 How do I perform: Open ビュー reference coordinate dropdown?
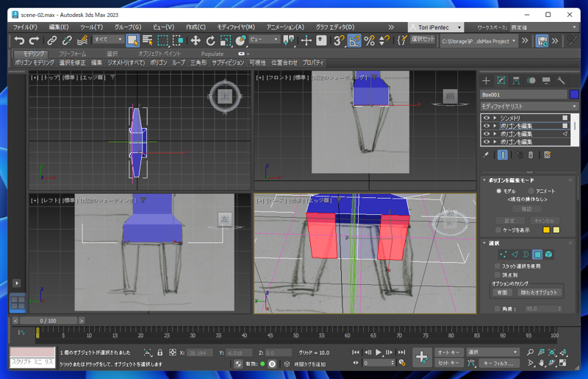tap(264, 39)
